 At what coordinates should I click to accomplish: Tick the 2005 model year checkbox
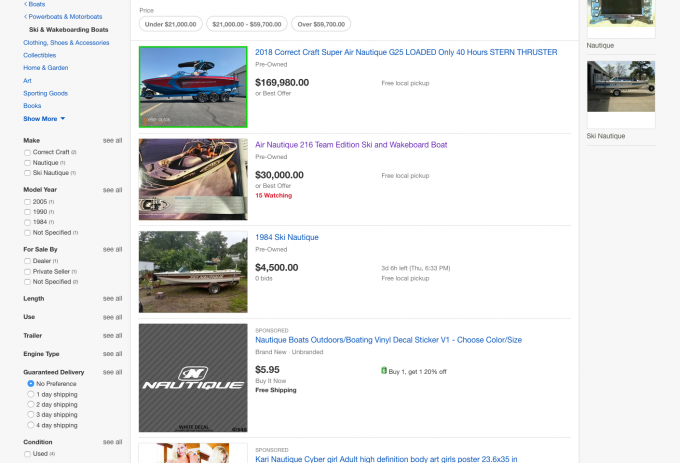(x=28, y=201)
